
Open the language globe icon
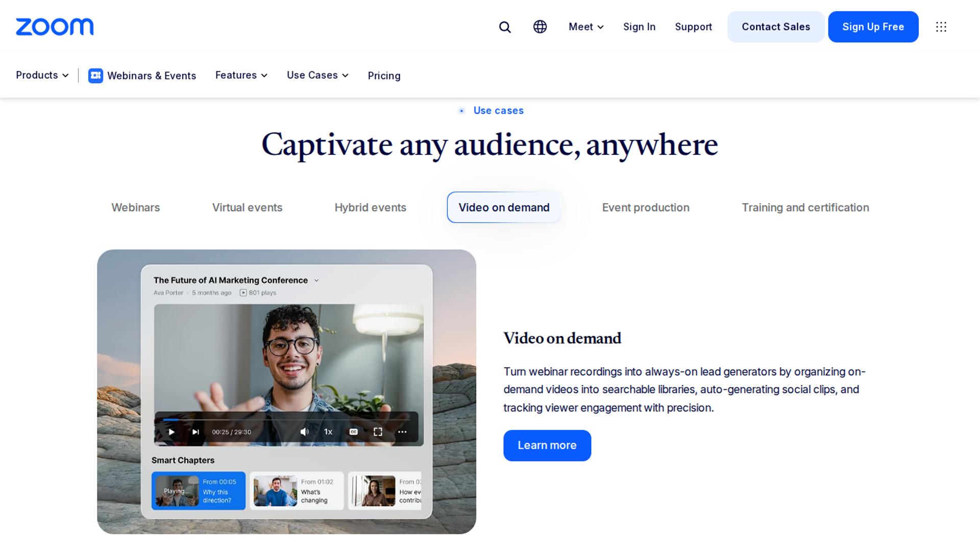pyautogui.click(x=540, y=27)
